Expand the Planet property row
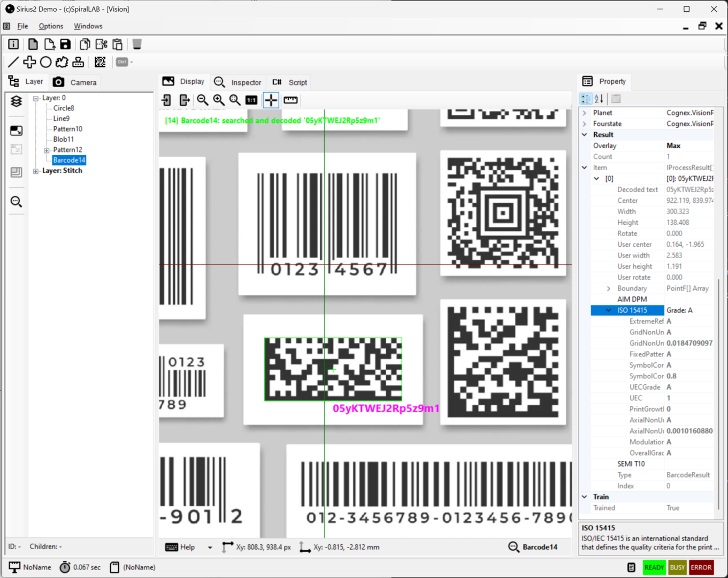This screenshot has width=728, height=578. tap(585, 113)
